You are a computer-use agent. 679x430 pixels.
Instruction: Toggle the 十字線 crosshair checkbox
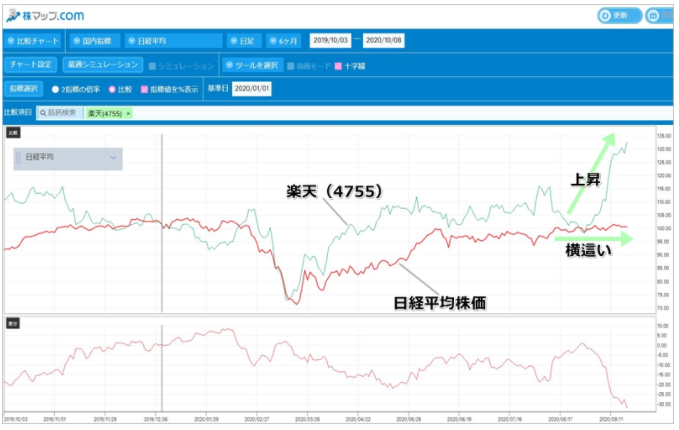click(x=338, y=66)
